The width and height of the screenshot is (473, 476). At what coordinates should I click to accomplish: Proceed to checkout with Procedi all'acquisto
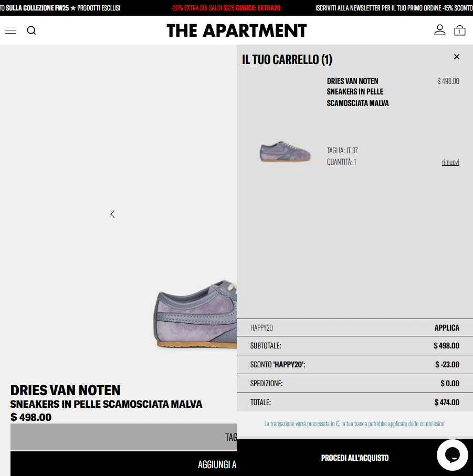[x=354, y=458]
